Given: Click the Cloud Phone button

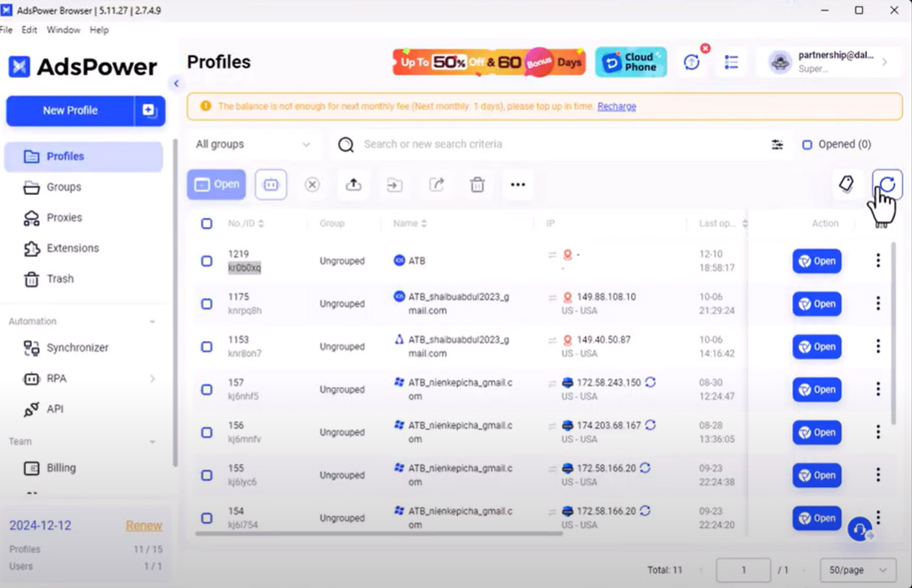Looking at the screenshot, I should point(631,62).
